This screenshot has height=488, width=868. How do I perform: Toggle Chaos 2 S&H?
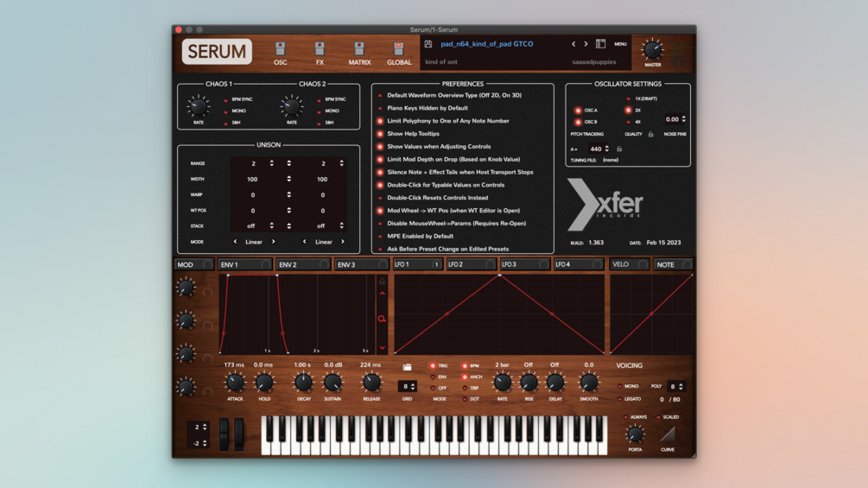319,123
